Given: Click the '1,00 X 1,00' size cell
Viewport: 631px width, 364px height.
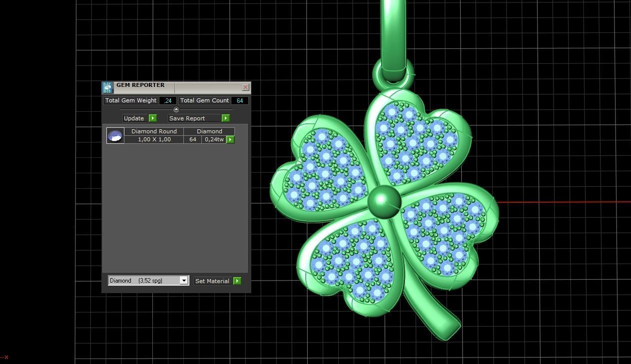Looking at the screenshot, I should pyautogui.click(x=154, y=139).
